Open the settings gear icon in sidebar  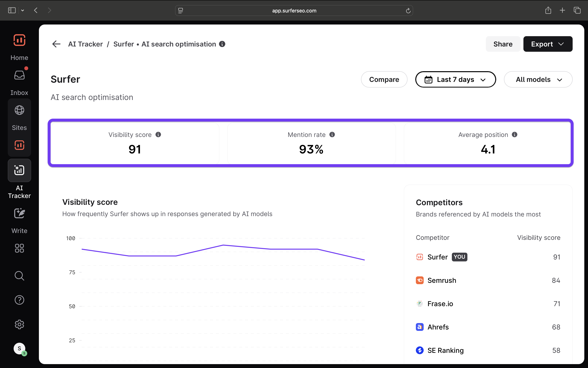(19, 324)
